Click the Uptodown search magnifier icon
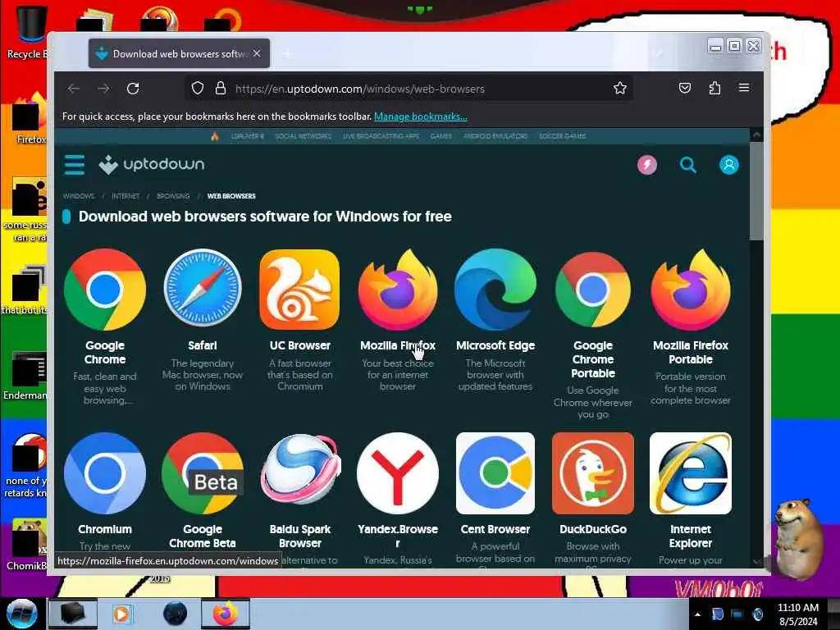840x630 pixels. coord(688,165)
